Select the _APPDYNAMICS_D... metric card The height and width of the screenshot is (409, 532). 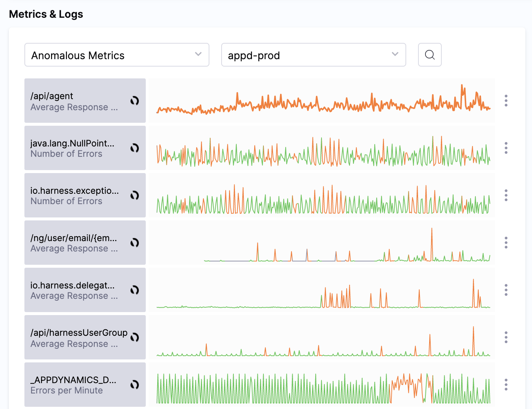85,385
